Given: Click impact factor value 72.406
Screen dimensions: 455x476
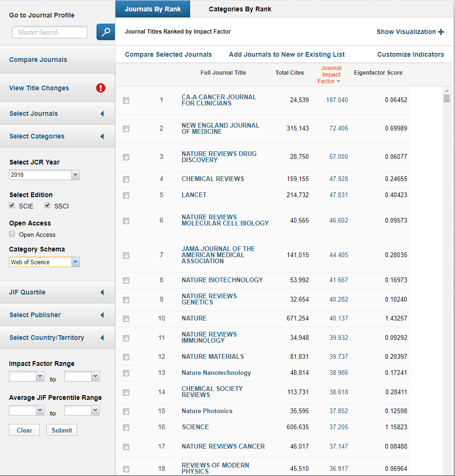Looking at the screenshot, I should pyautogui.click(x=339, y=129).
